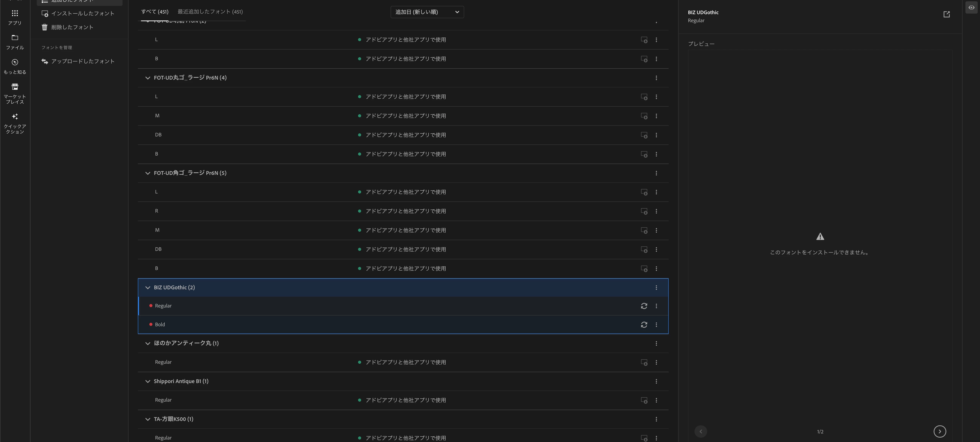
Task: Toggle the eye visibility icon at top right
Action: click(x=971, y=8)
